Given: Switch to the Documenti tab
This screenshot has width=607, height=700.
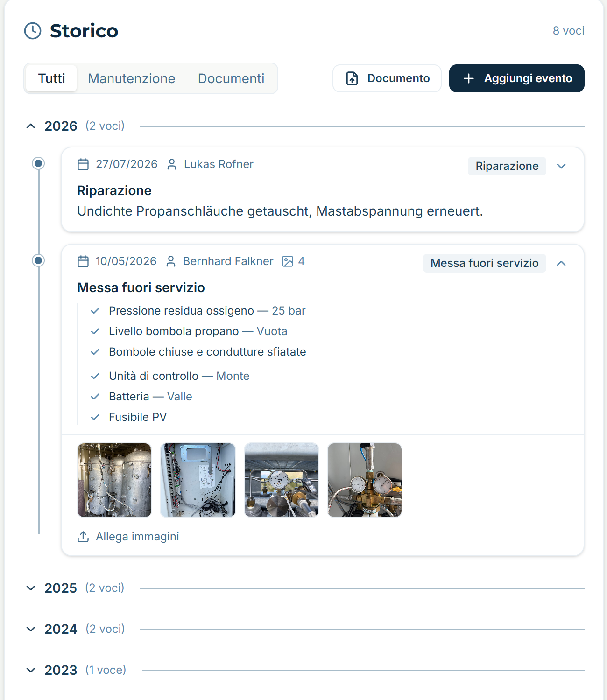Looking at the screenshot, I should point(231,78).
